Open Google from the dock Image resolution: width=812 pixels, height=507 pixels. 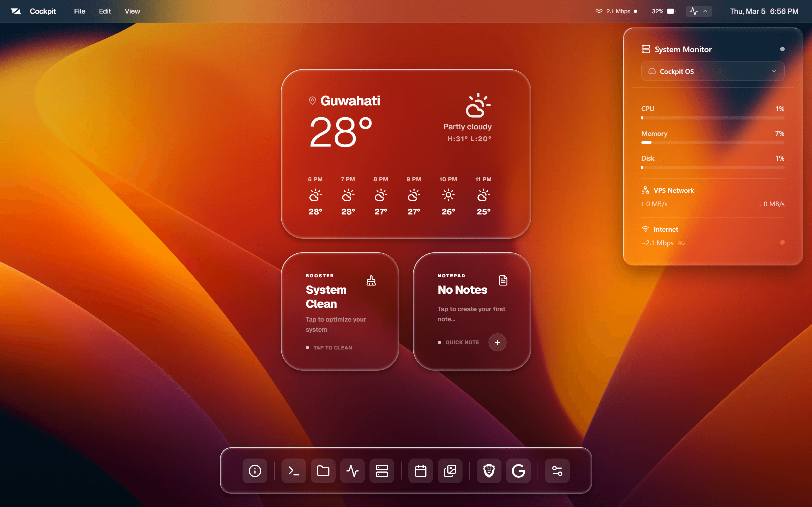click(x=518, y=470)
